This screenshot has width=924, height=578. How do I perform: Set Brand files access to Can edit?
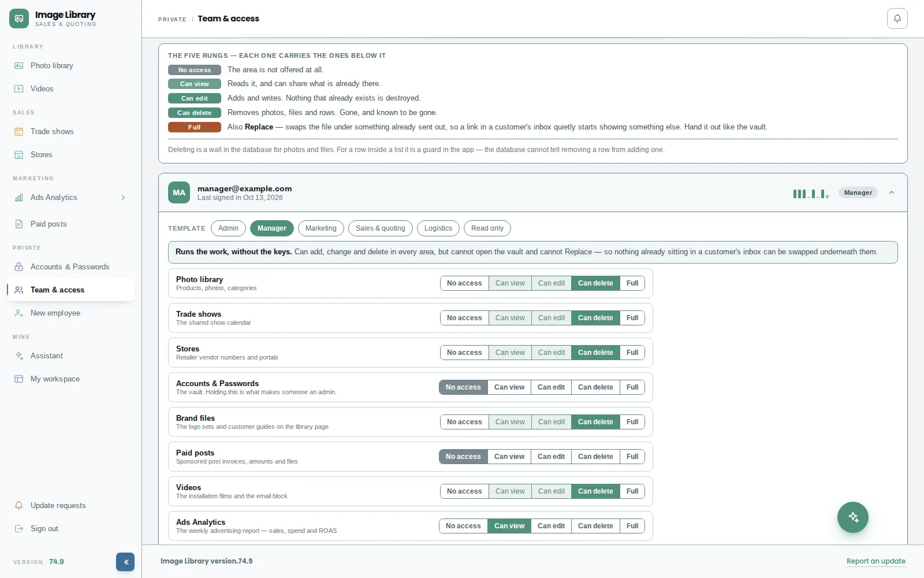tap(552, 422)
